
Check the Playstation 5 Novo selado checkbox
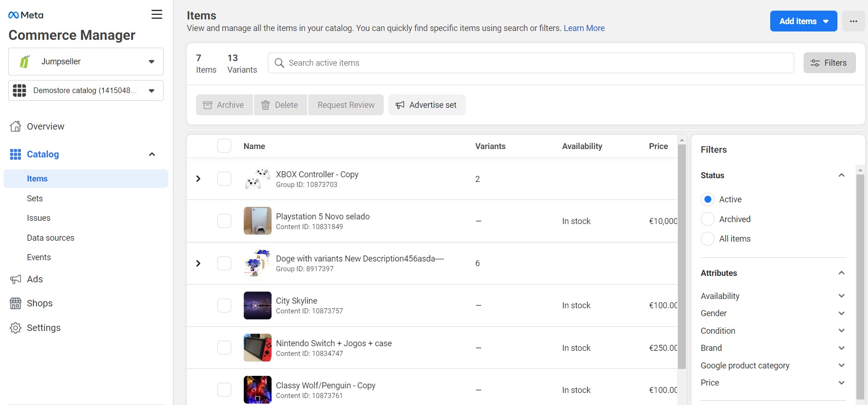point(224,221)
